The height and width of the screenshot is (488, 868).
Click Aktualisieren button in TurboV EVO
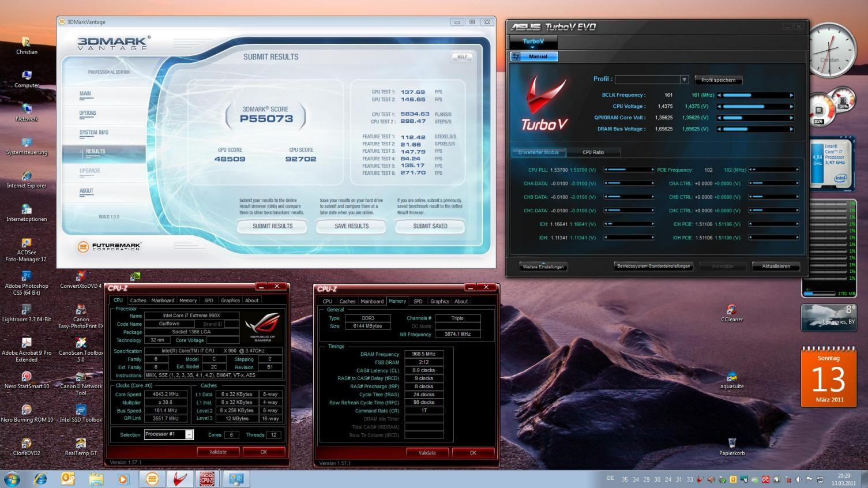776,266
